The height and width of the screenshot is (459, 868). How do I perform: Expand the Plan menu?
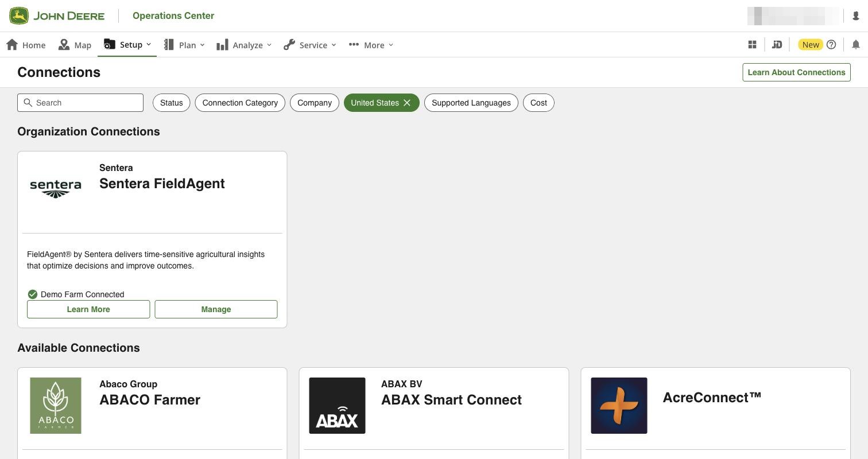(x=184, y=45)
